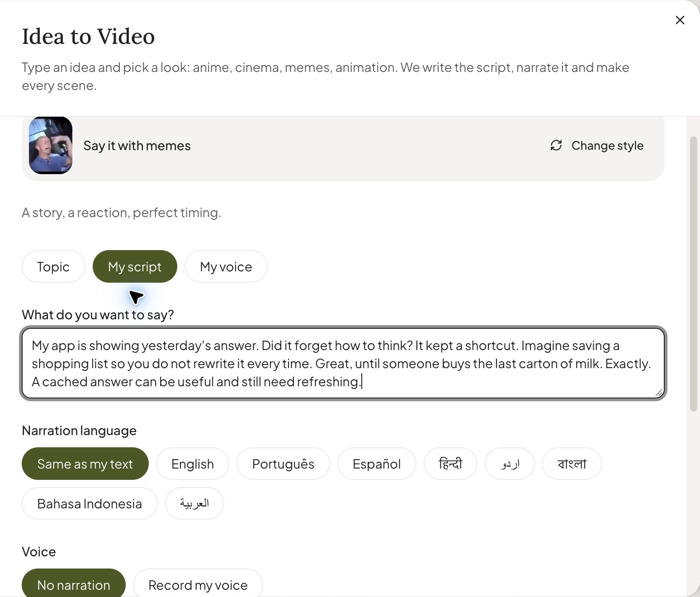Click the textarea resize handle corner
700x597 pixels.
659,393
